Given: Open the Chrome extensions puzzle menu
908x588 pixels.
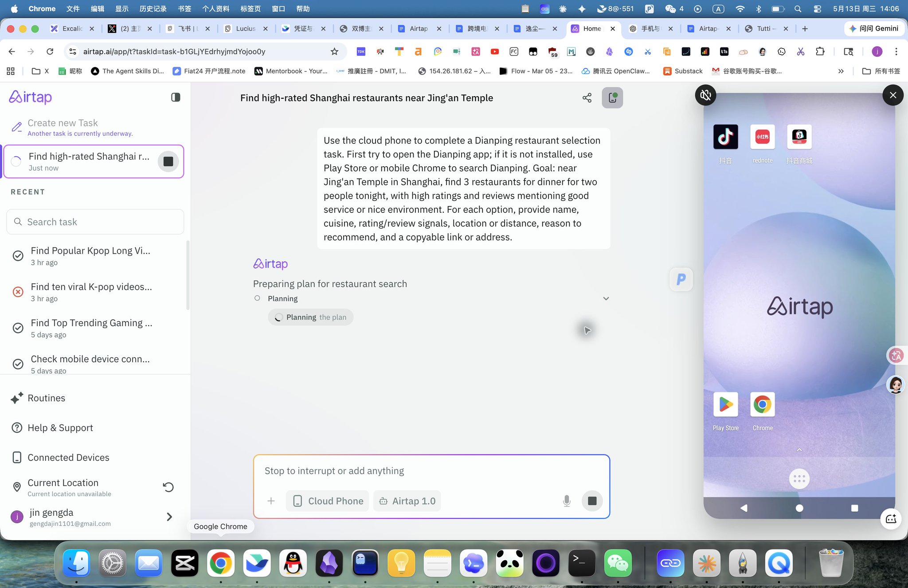Looking at the screenshot, I should (820, 51).
